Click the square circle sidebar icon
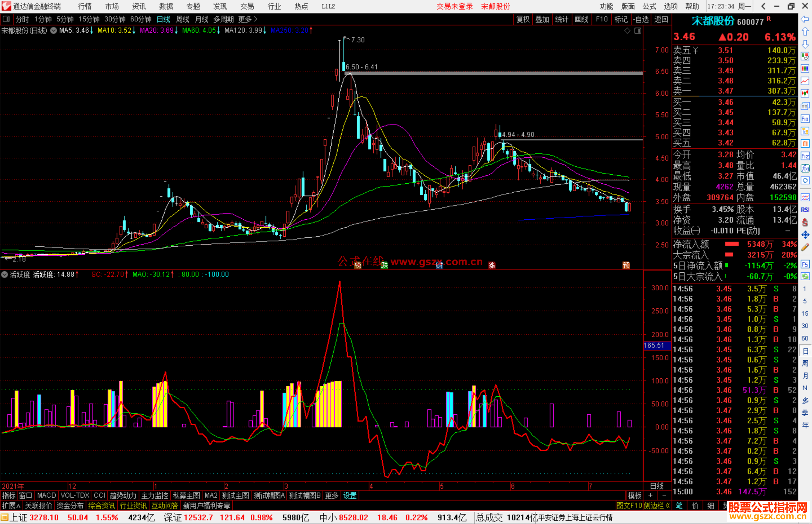 805,181
